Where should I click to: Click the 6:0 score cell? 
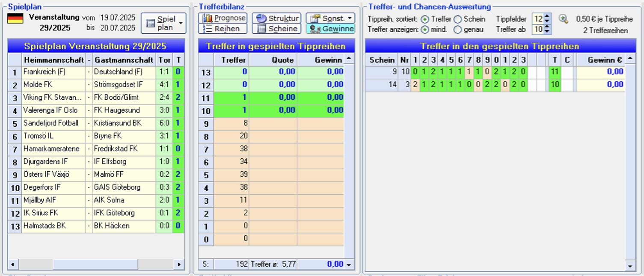tap(164, 123)
